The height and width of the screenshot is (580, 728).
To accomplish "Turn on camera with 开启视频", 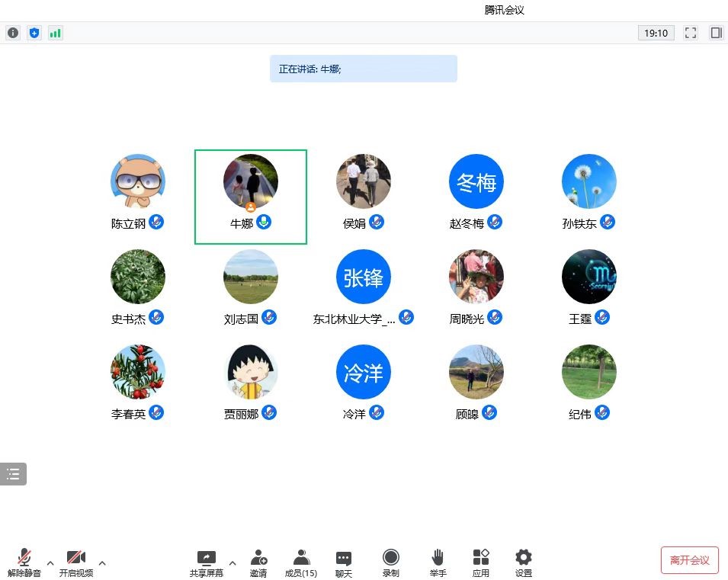I will point(75,562).
